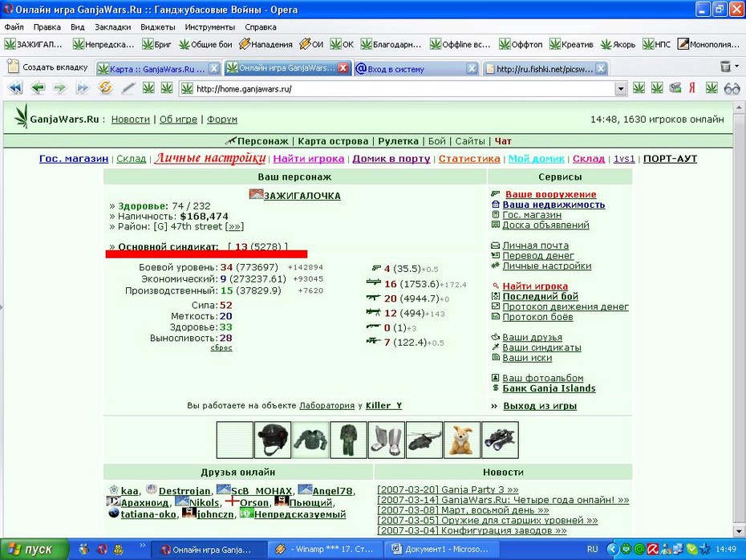
Task: Open the dropdown arrow beside the trash icon
Action: (x=737, y=67)
